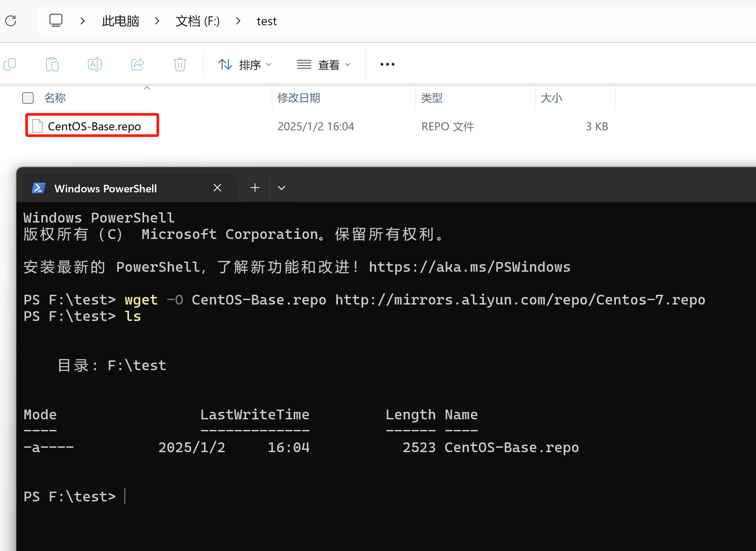The width and height of the screenshot is (756, 551).
Task: Click the PowerShell icon on the tab
Action: point(38,188)
